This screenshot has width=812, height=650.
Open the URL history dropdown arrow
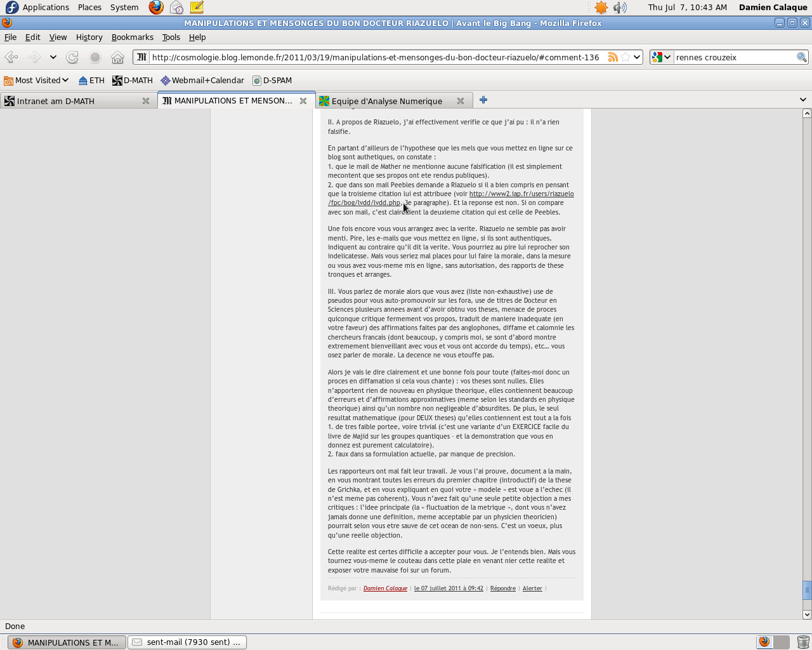[x=637, y=57]
